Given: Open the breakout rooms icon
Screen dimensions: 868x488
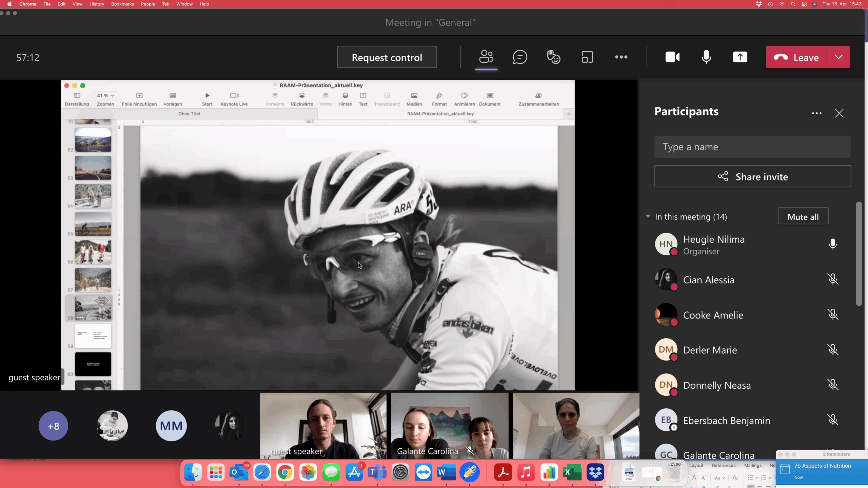Looking at the screenshot, I should [587, 57].
